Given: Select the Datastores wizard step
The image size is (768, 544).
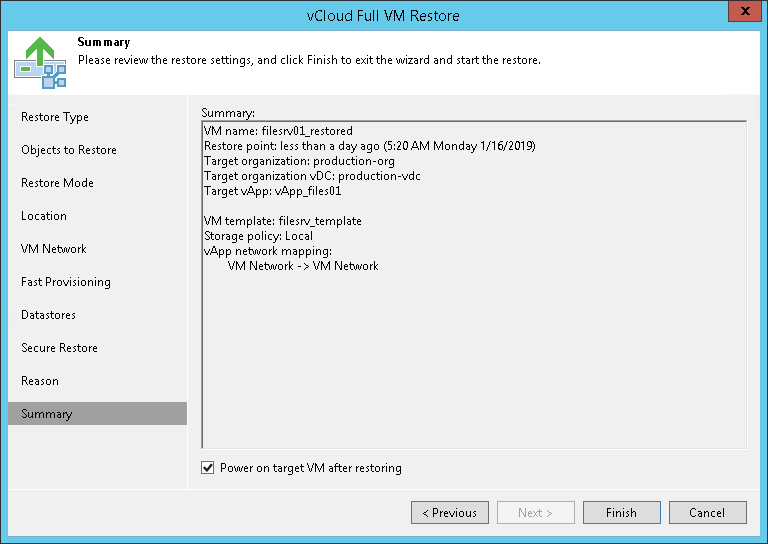Looking at the screenshot, I should (48, 315).
